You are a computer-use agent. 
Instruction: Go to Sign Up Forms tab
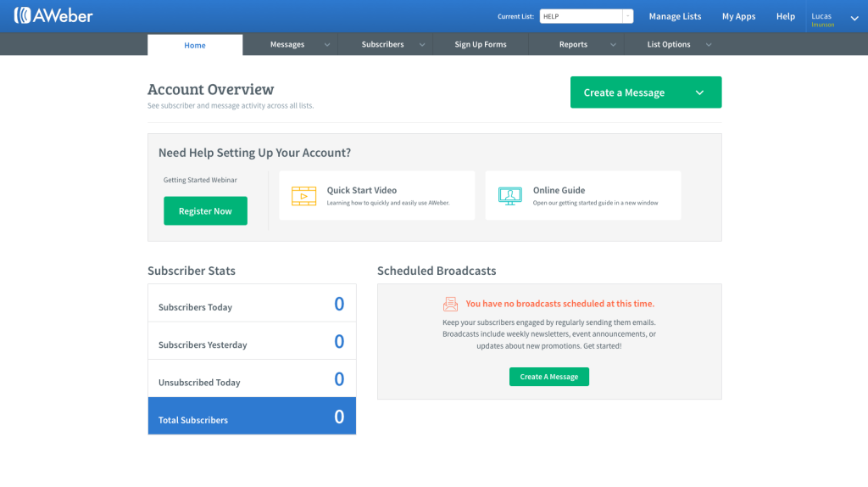point(481,44)
